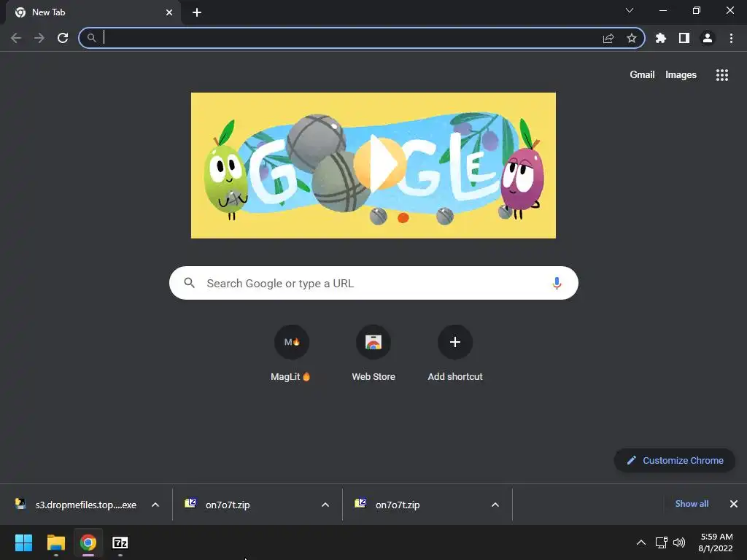This screenshot has height=560, width=747.
Task: Open the Google apps grid
Action: tap(722, 75)
